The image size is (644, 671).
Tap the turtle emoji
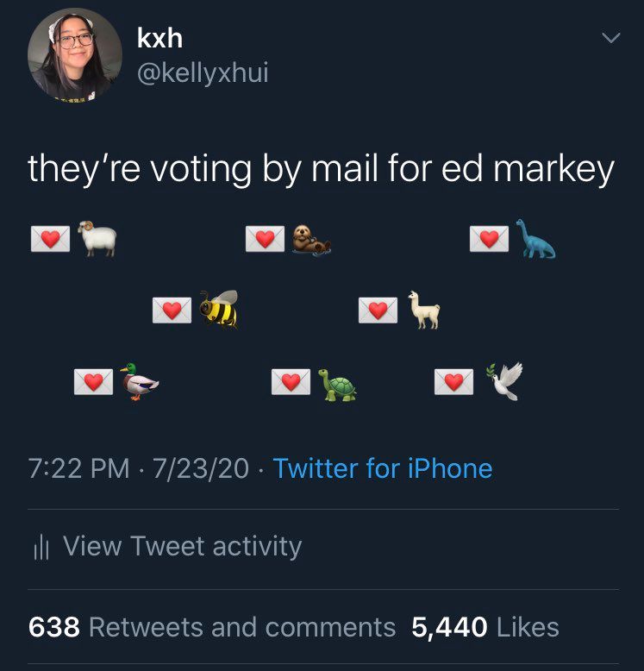(x=337, y=385)
